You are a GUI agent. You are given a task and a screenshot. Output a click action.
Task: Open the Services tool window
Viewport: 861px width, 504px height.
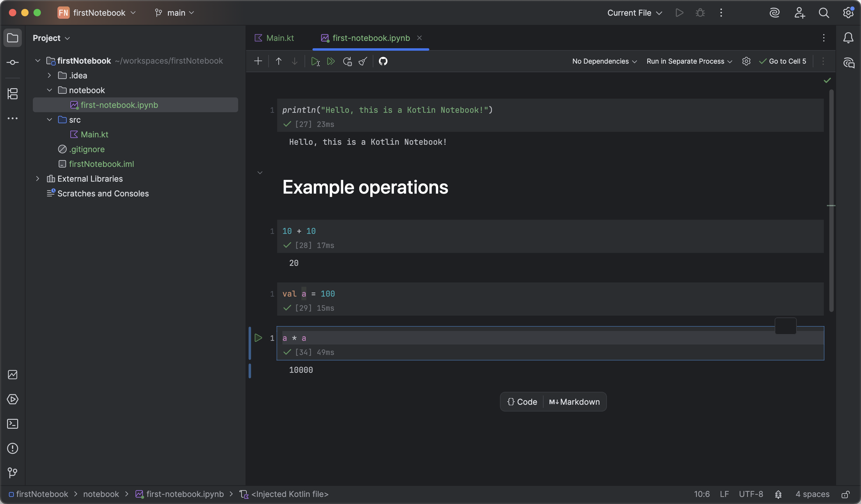point(13,399)
